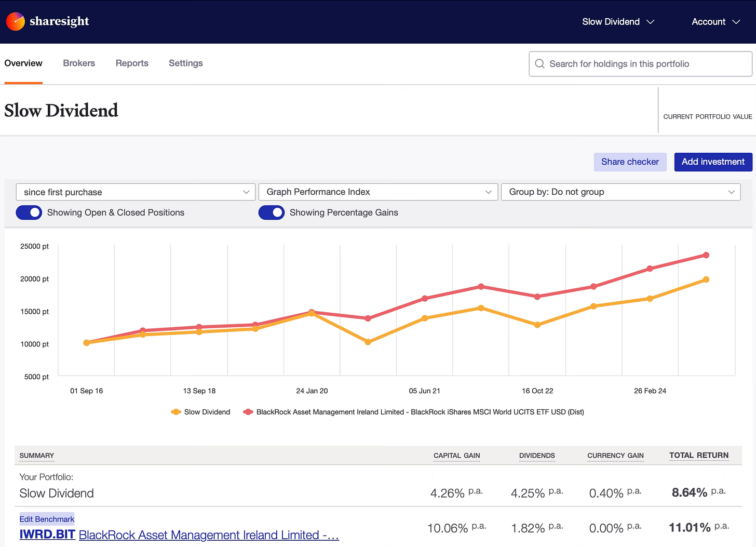Click the '26 Feb 24' axis label
756x547 pixels.
[x=650, y=391]
